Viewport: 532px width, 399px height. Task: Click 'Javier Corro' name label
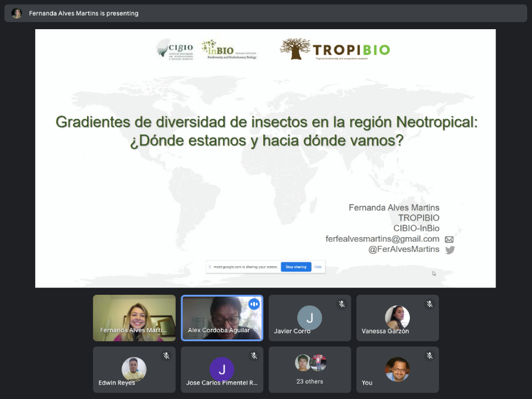tap(292, 331)
